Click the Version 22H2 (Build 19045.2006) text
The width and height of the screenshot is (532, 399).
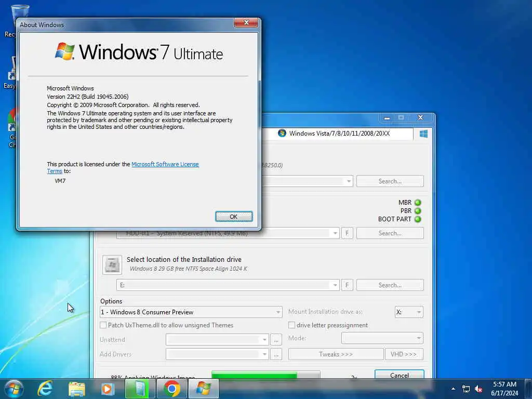pyautogui.click(x=87, y=97)
